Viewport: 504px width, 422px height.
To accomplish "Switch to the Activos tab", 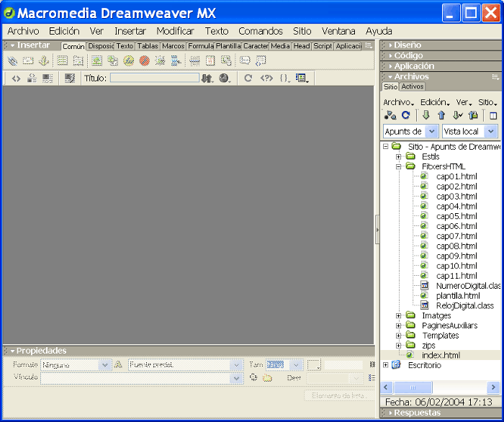I will coord(413,86).
